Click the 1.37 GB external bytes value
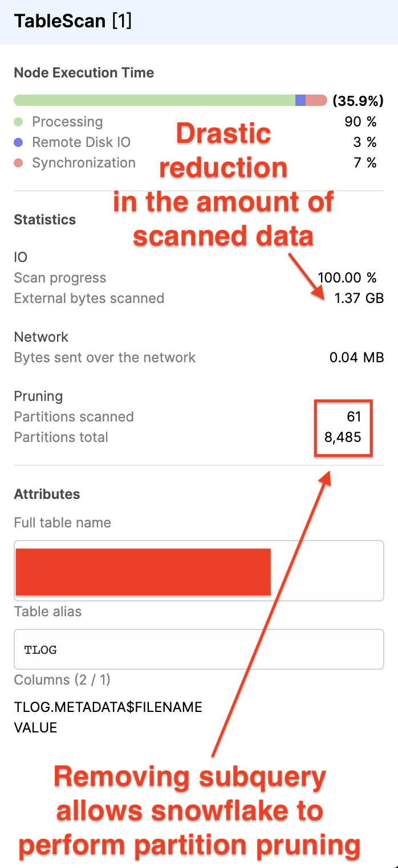 coord(359,298)
